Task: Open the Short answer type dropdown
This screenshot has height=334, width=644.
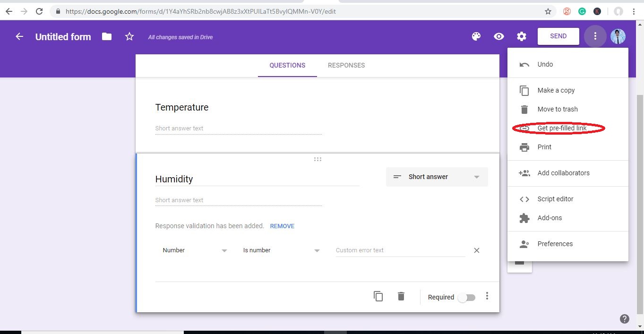Action: [x=437, y=177]
